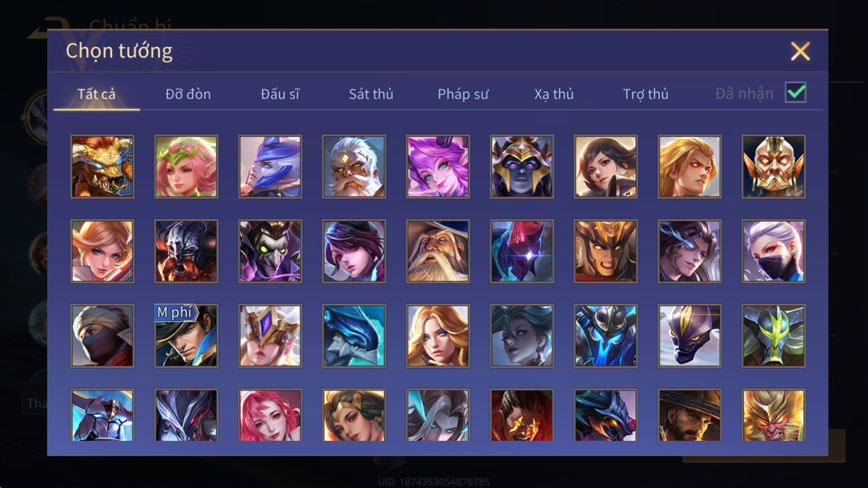Select the cowboy hat bearded gunslinger
Viewport: 868px width, 488px height.
[689, 415]
